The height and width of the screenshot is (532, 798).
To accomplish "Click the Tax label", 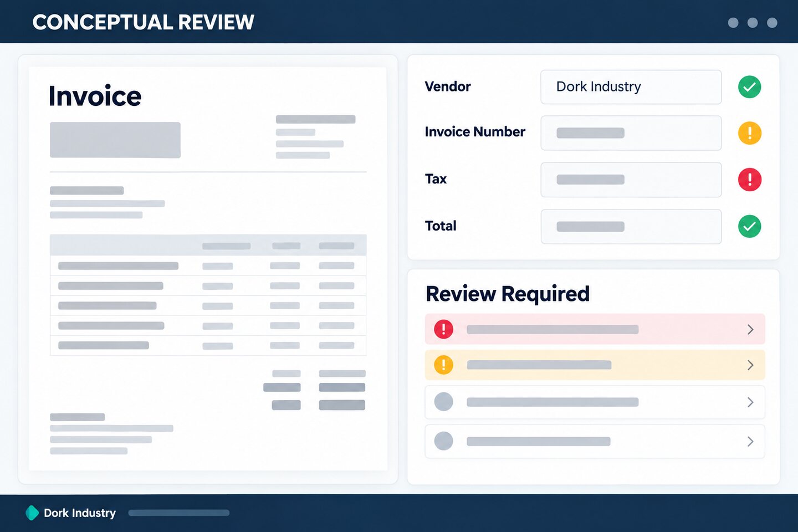I will pyautogui.click(x=436, y=179).
